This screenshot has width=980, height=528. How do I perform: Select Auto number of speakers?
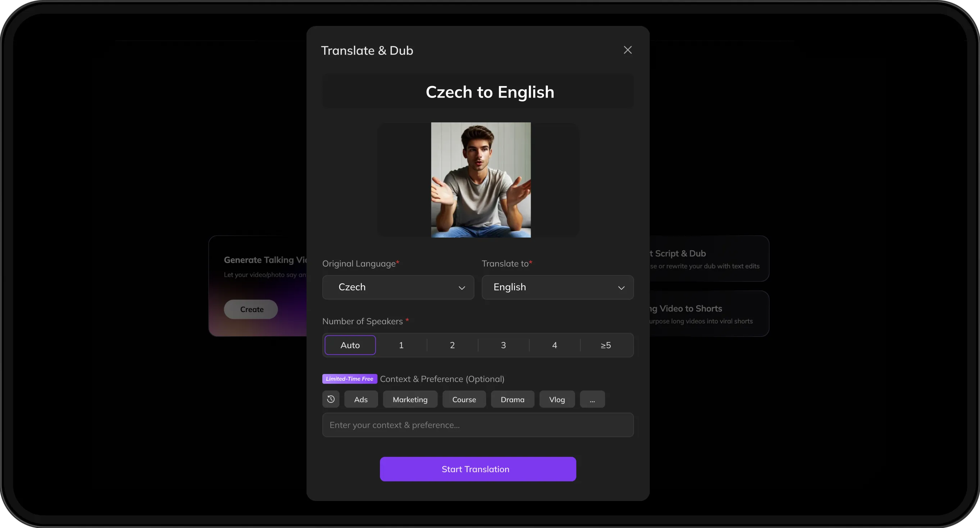pyautogui.click(x=350, y=345)
